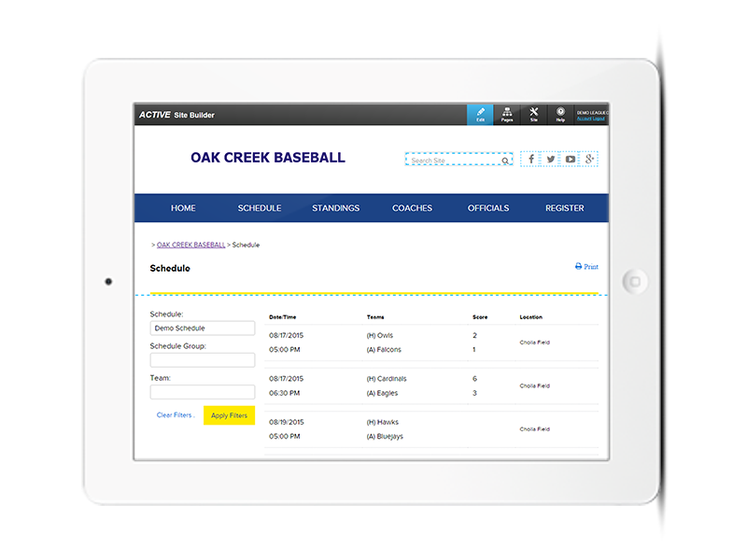Click the Schedule page heading
This screenshot has width=747, height=560.
tap(170, 268)
